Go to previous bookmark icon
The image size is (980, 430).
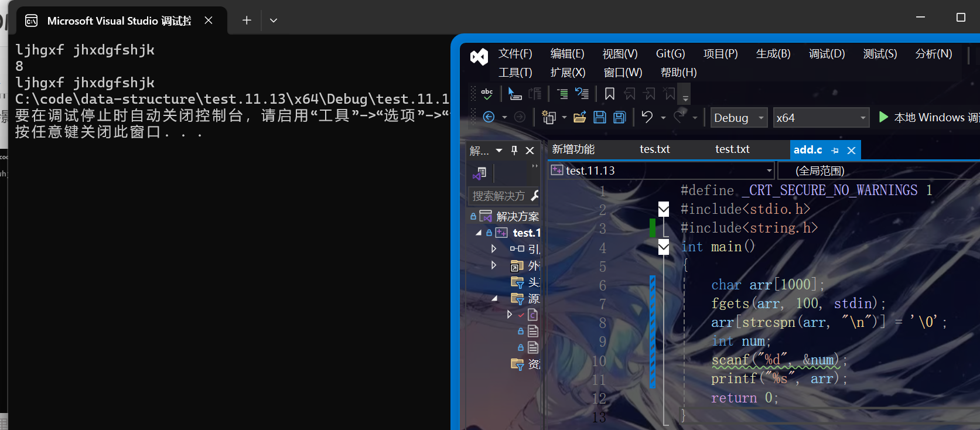click(630, 94)
